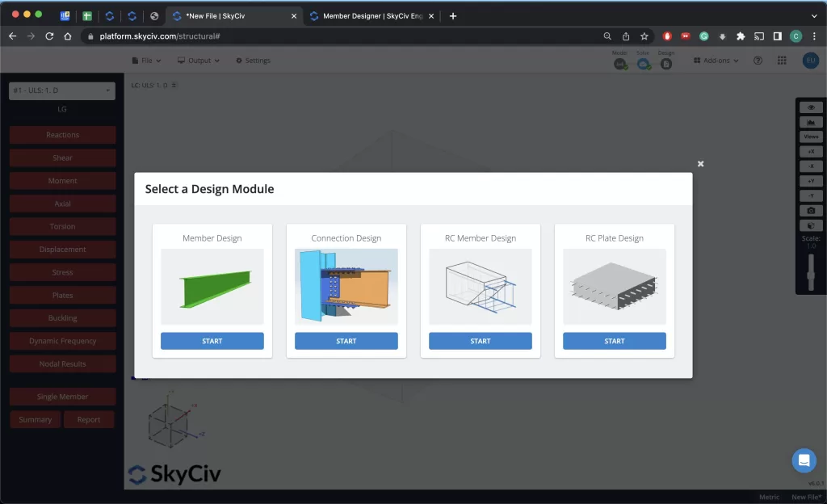Adjust the Scale slider handle

tap(811, 277)
